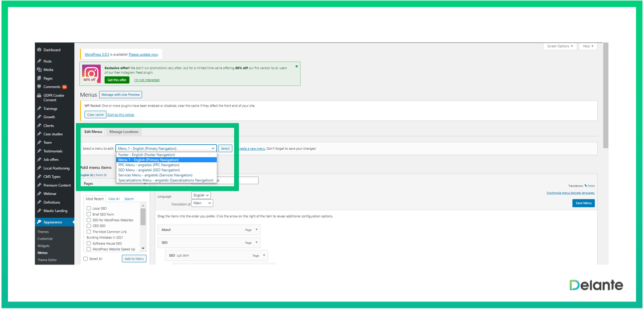The height and width of the screenshot is (309, 644).
Task: Choose SEO Menu - angielski option
Action: pyautogui.click(x=166, y=170)
